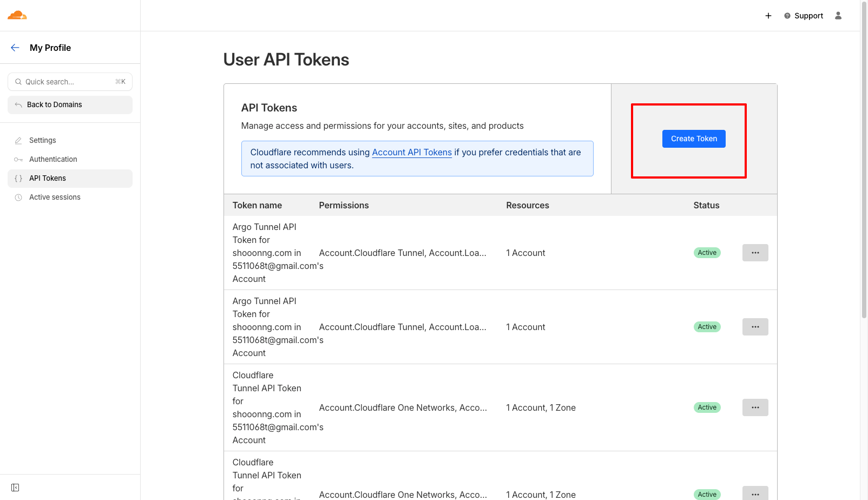
Task: Click the User API Tokens heading
Action: coord(286,60)
